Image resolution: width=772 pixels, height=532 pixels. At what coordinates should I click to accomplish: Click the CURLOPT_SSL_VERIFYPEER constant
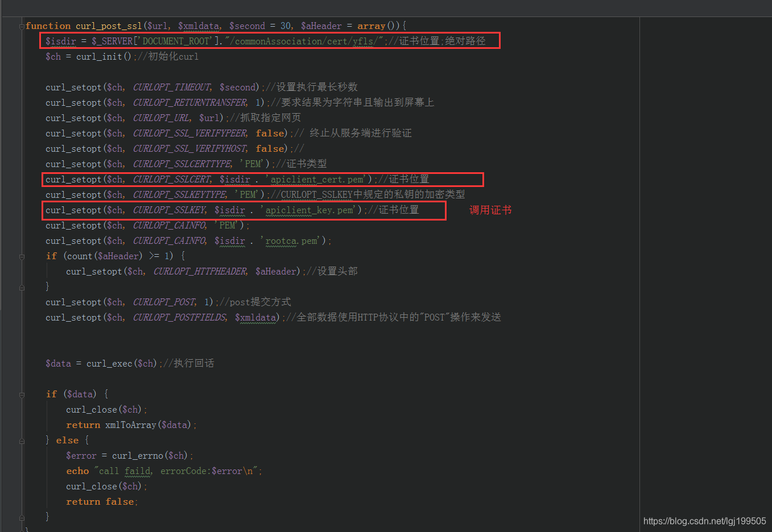click(x=189, y=134)
